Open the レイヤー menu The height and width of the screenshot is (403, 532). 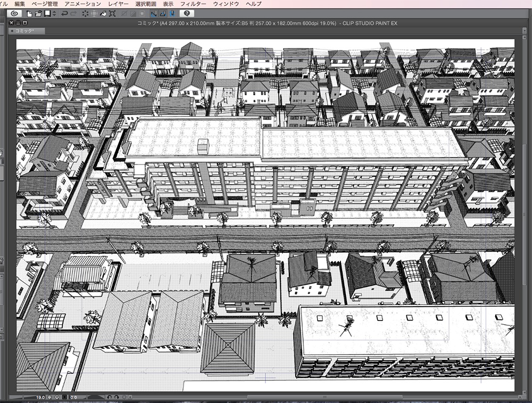[119, 4]
